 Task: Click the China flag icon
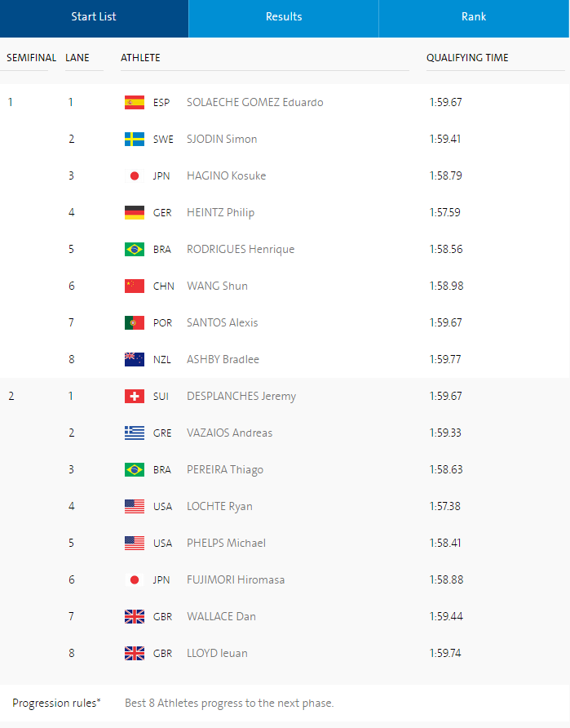point(135,286)
